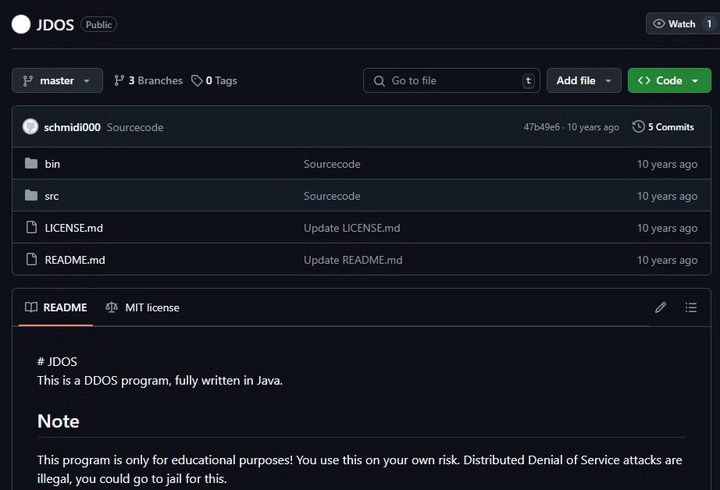This screenshot has width=720, height=490.
Task: Switch to the MIT license tab
Action: pyautogui.click(x=143, y=308)
